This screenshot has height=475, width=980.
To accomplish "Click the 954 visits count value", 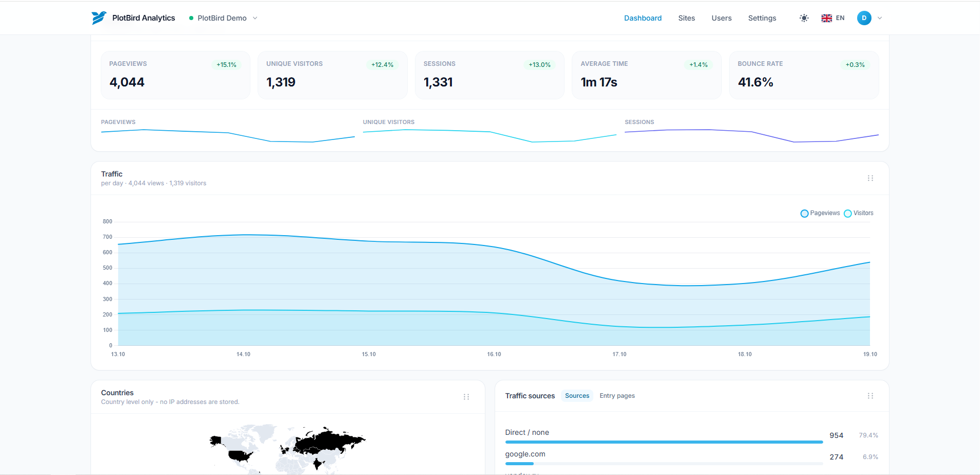I will [837, 435].
